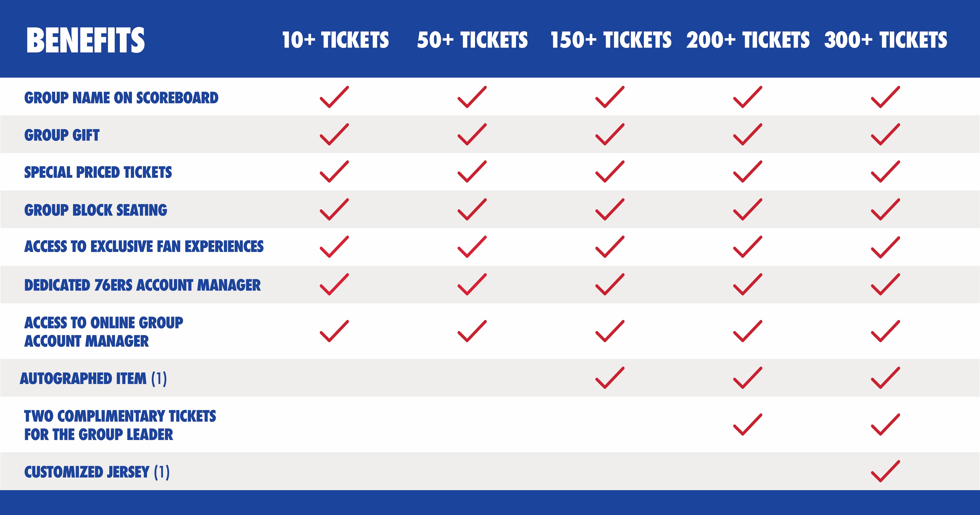Click the Special Priced Tickets label
This screenshot has height=515, width=980.
point(98,173)
